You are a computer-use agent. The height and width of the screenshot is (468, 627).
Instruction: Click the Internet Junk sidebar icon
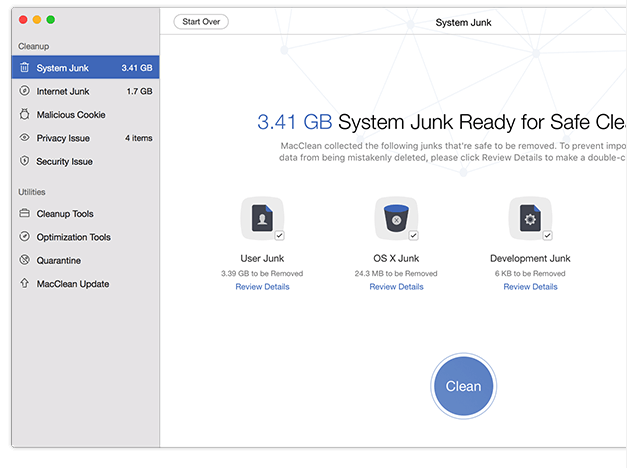(x=24, y=91)
